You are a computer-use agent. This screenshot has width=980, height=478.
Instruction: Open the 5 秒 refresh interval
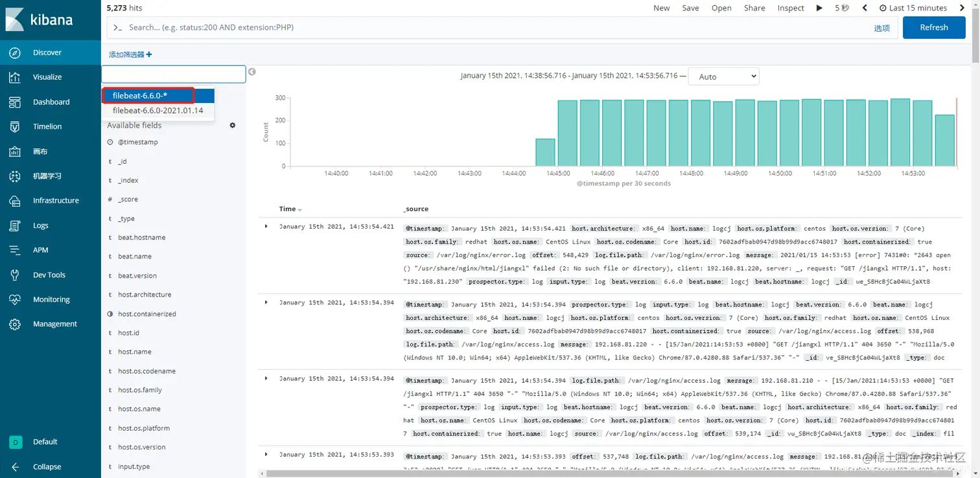(x=841, y=8)
